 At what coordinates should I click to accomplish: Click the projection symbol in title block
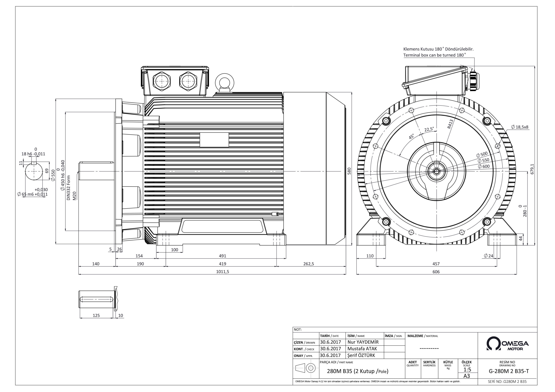pyautogui.click(x=305, y=368)
